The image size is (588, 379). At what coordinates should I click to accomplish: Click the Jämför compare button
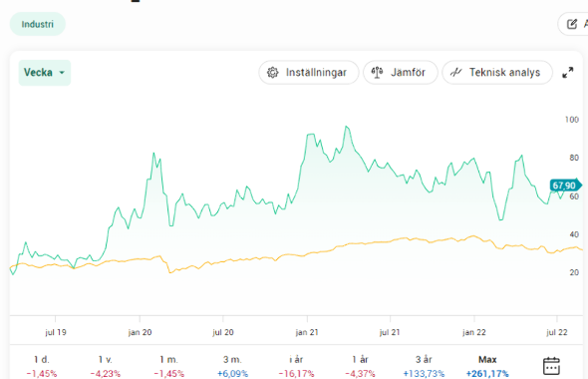(400, 73)
